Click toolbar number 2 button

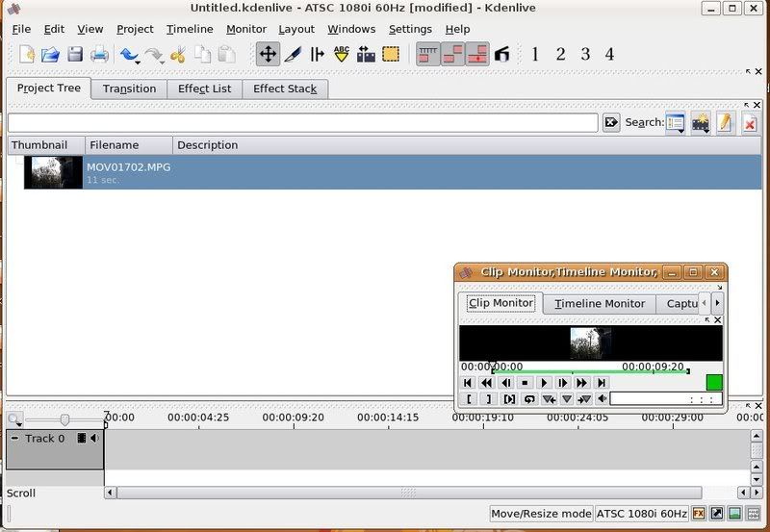[x=560, y=54]
